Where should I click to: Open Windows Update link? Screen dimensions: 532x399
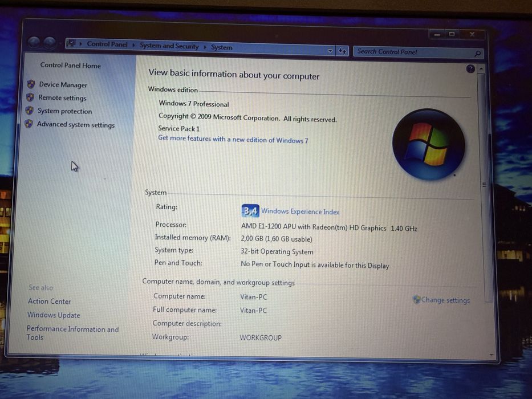click(54, 315)
